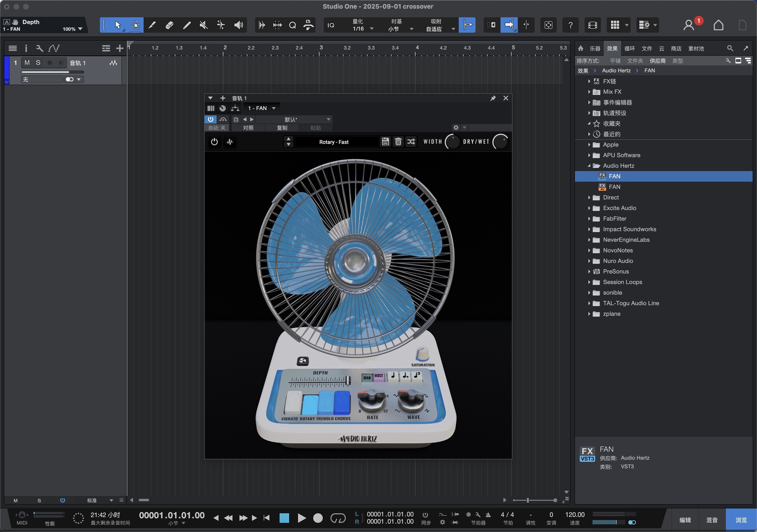
Task: Switch to the 文件 browser tab
Action: click(x=647, y=49)
